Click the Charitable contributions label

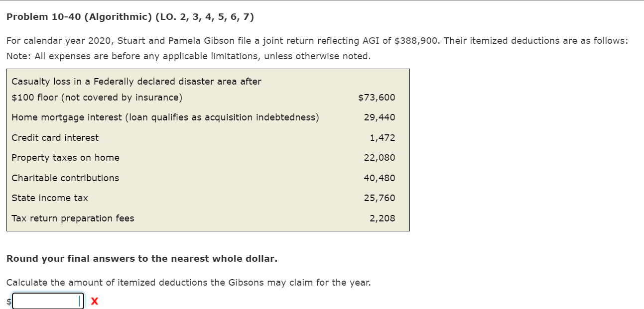pos(65,178)
